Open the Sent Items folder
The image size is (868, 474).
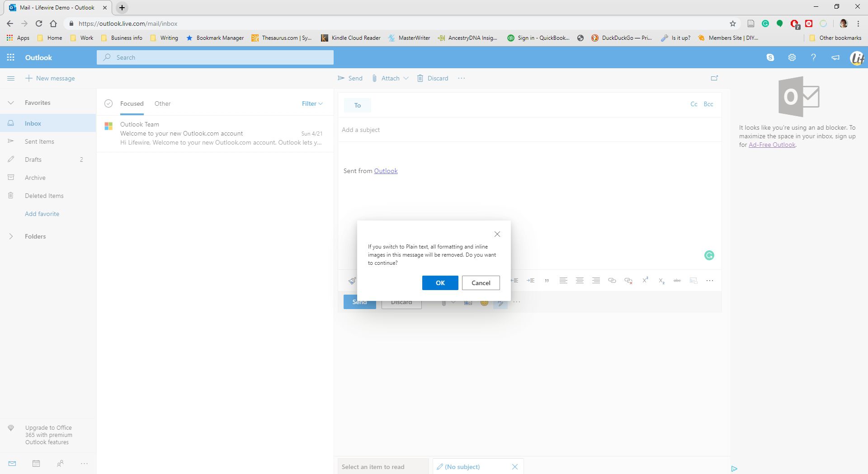[48, 141]
